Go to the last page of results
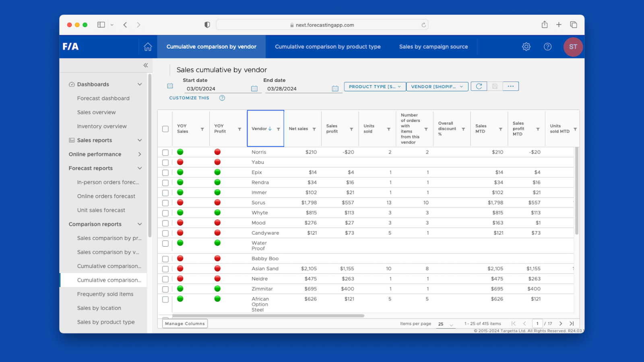Viewport: 644px width, 362px height. pos(572,323)
